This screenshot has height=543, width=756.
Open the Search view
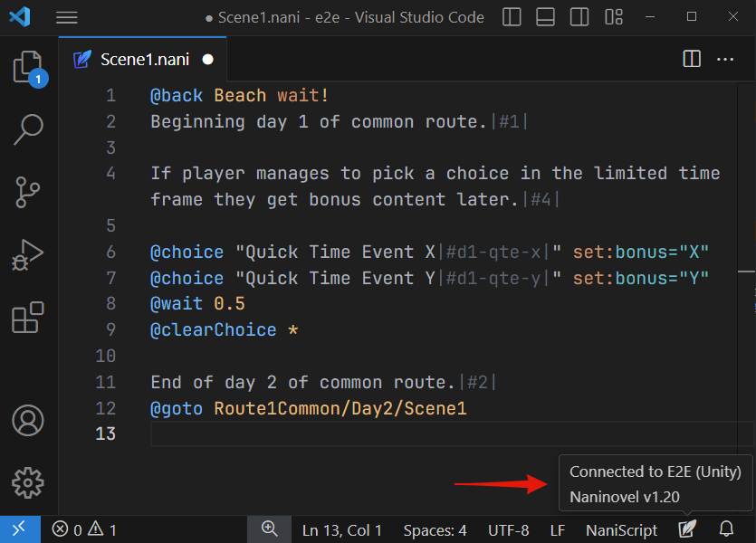tap(27, 129)
